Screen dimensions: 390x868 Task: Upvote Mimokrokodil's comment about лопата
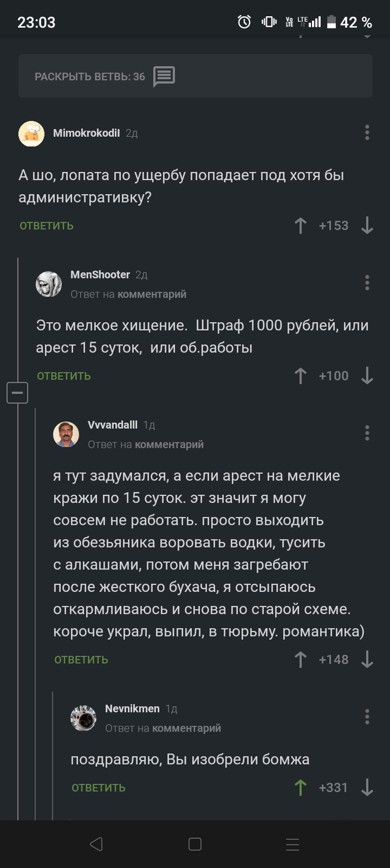click(x=300, y=225)
